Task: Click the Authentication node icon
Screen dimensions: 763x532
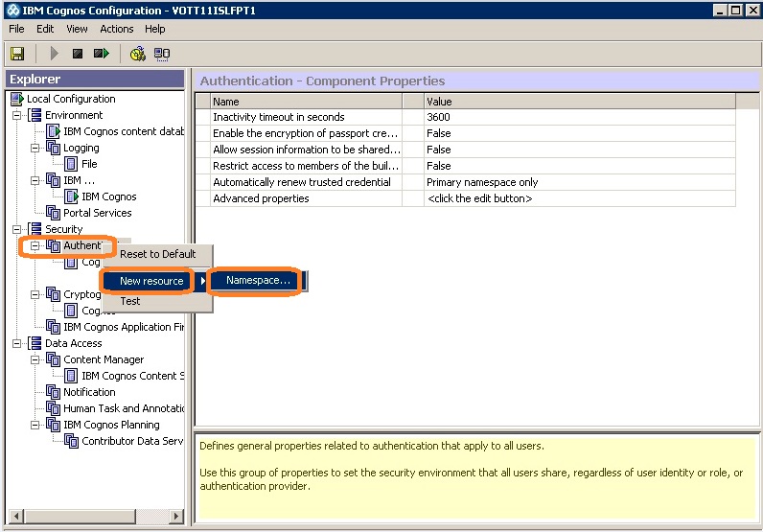Action: 53,245
